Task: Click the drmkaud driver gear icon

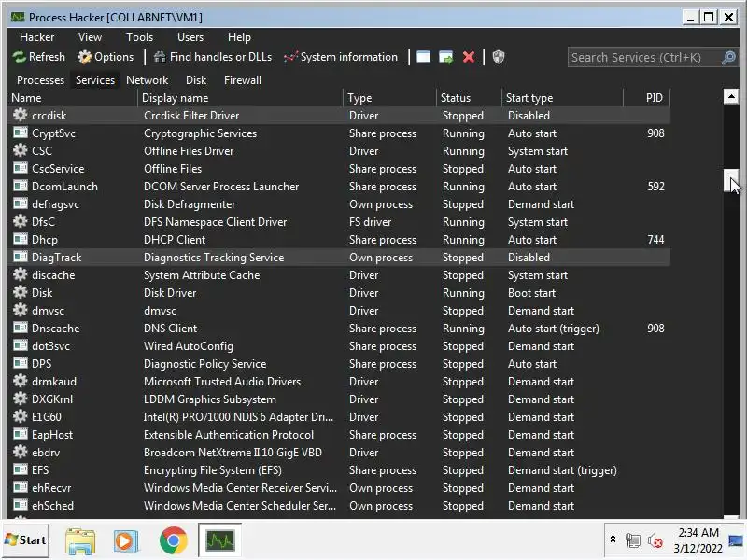Action: click(20, 381)
